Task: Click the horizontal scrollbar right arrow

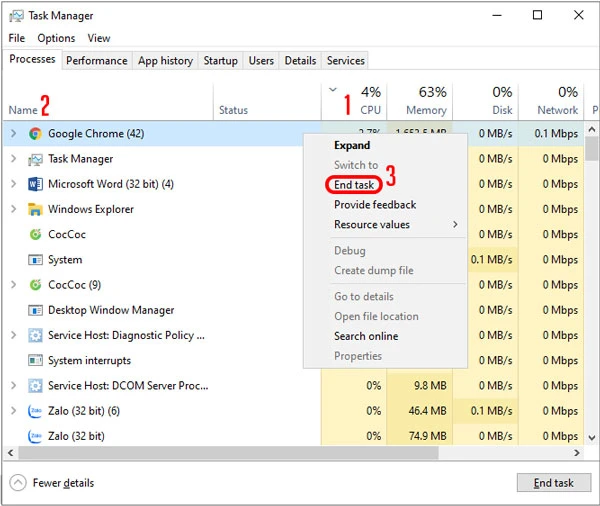Action: (576, 453)
